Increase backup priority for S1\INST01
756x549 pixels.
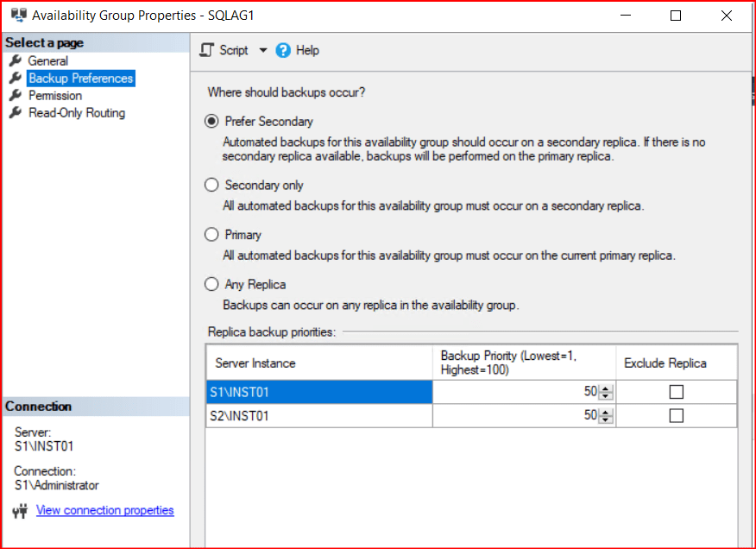click(x=606, y=388)
